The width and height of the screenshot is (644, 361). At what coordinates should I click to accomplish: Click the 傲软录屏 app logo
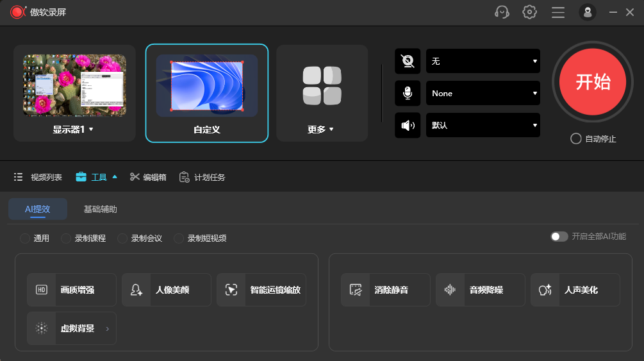18,12
